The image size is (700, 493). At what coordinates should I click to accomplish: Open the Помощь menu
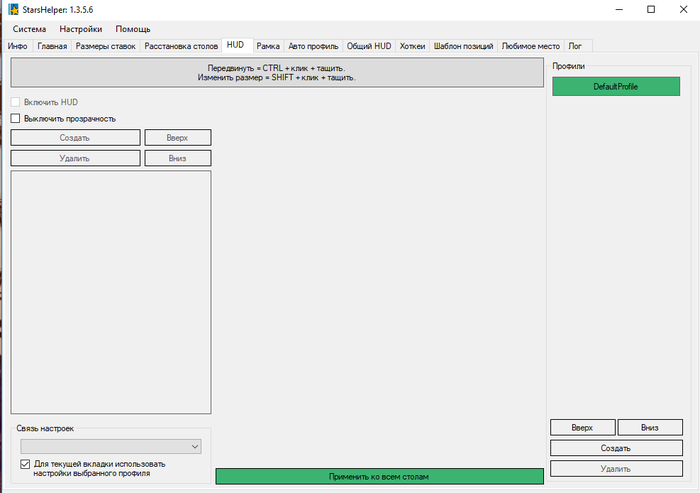[133, 29]
